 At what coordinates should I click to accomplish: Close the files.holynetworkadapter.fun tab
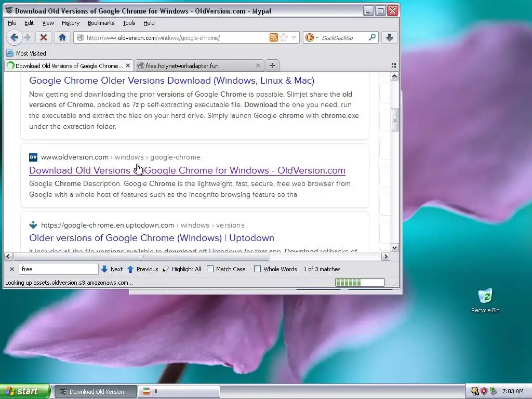(x=258, y=65)
